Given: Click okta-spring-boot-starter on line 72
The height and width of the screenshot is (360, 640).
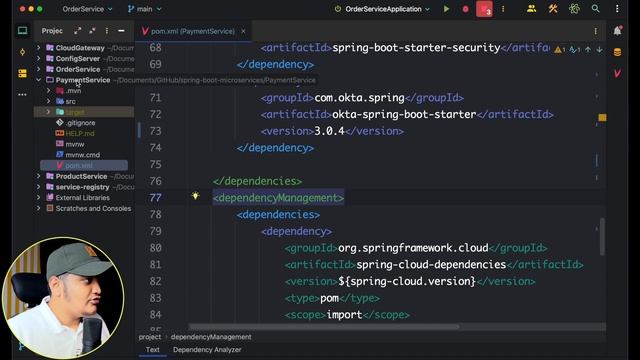Looking at the screenshot, I should coord(404,114).
